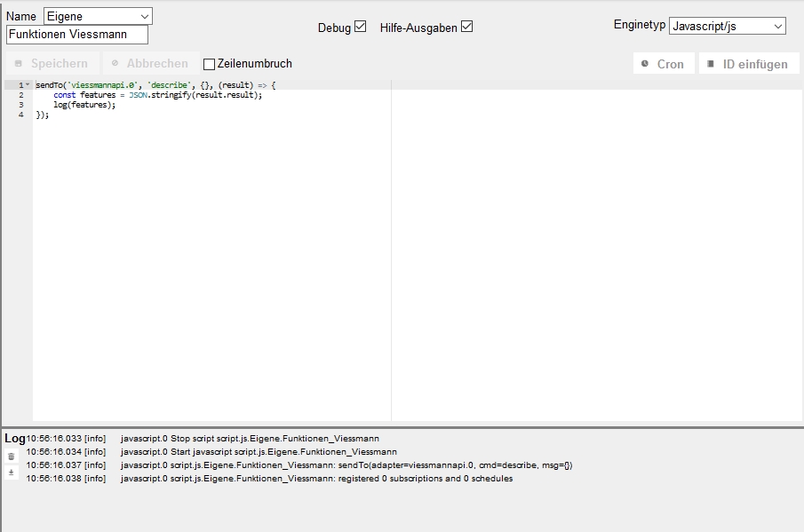Click code line 2 with JSON.stringify

(157, 95)
